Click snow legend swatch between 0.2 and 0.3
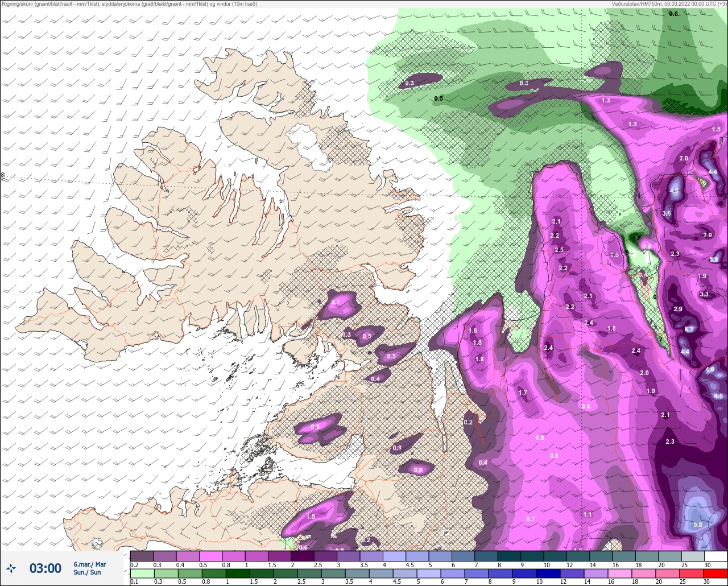 tap(142, 556)
